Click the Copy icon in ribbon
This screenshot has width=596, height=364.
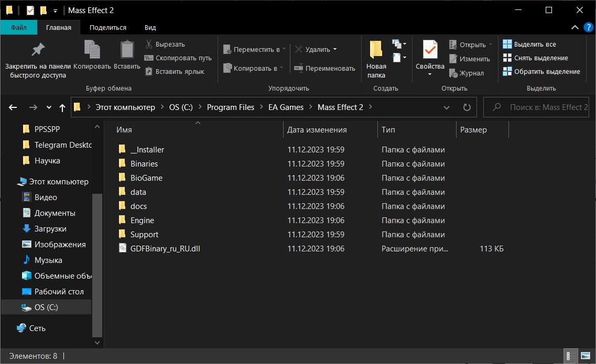coord(92,50)
